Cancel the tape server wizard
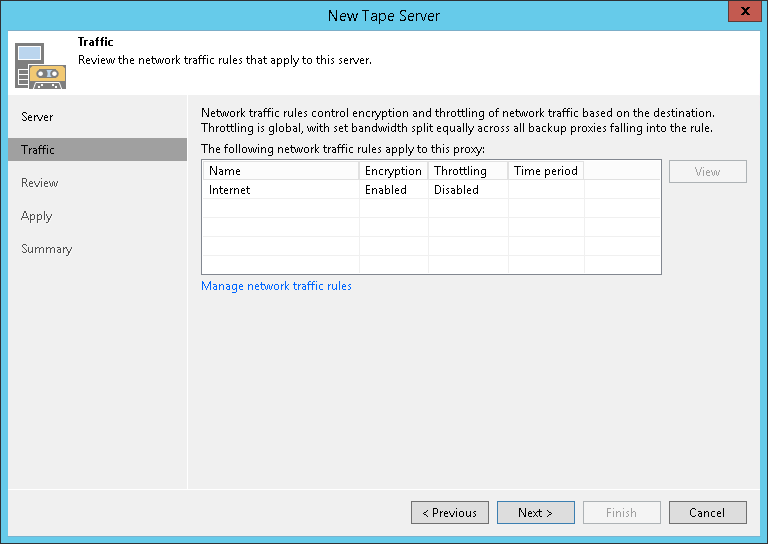 point(707,513)
